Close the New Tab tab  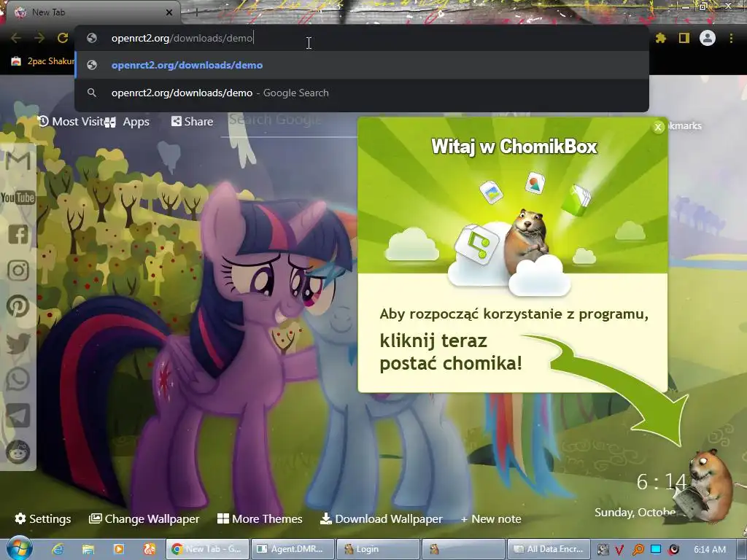(169, 12)
